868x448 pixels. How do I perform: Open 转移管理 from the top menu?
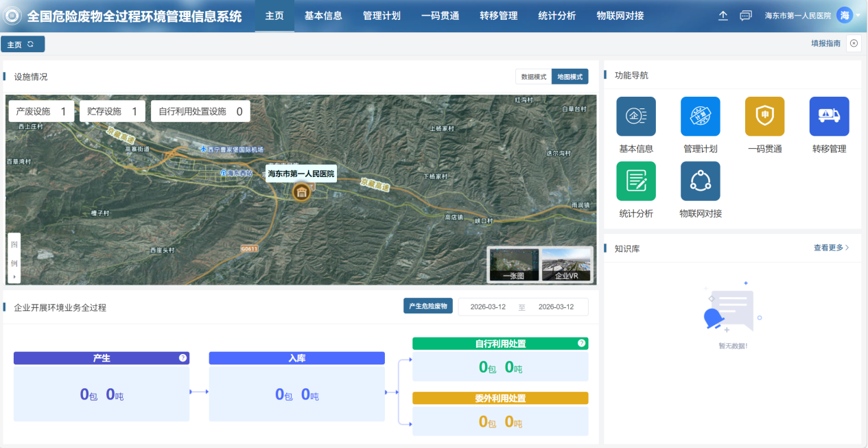(x=499, y=16)
